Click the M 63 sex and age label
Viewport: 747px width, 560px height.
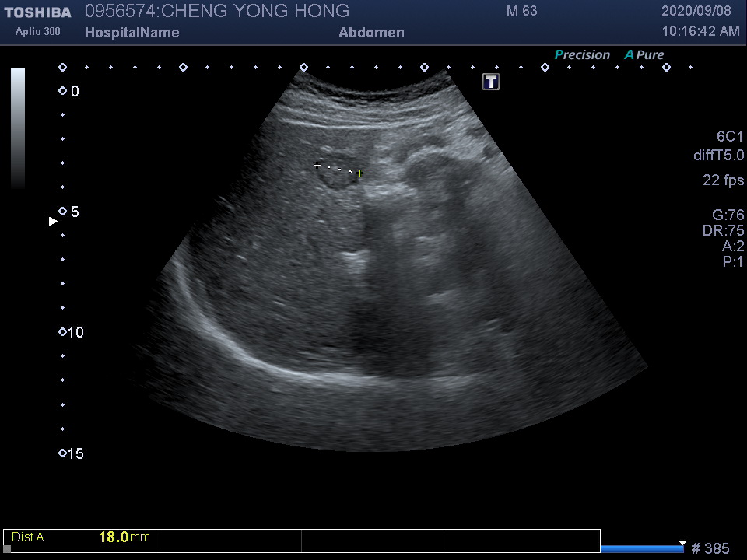521,11
